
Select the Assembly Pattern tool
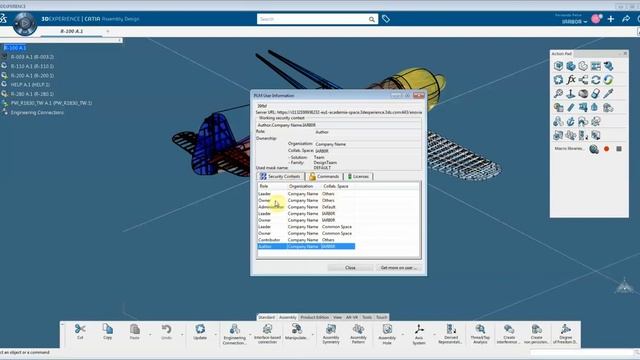358,333
